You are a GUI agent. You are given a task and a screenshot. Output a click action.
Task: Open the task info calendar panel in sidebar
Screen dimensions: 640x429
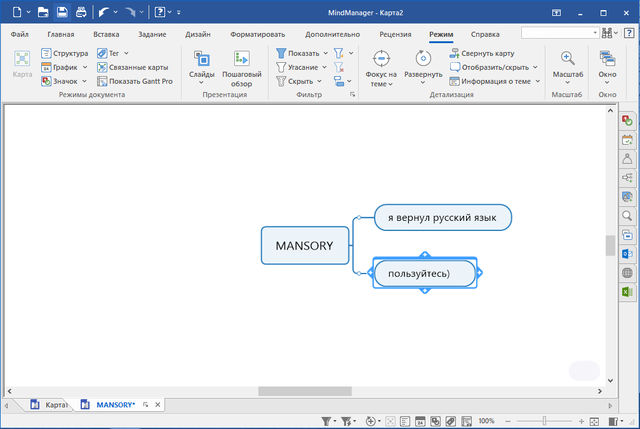627,140
